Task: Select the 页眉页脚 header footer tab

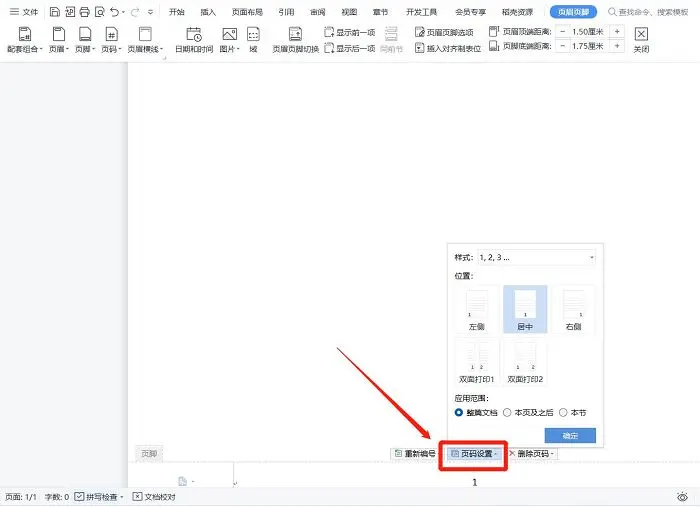Action: pyautogui.click(x=573, y=12)
